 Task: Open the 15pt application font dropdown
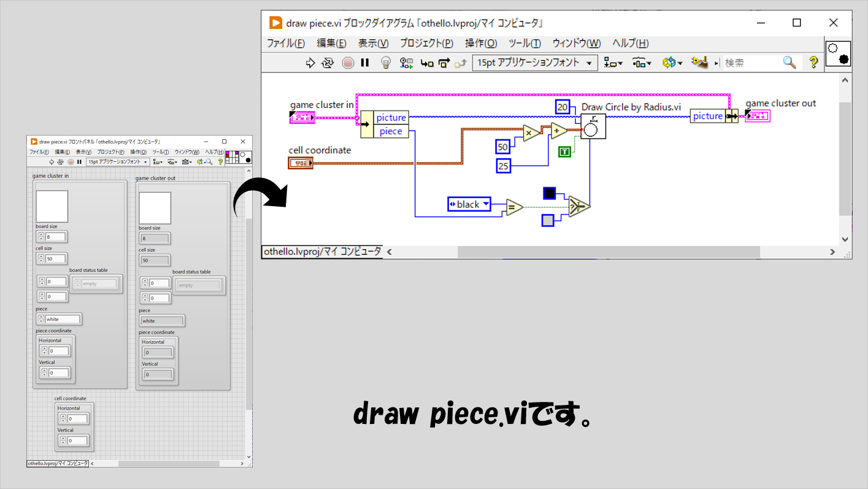534,63
